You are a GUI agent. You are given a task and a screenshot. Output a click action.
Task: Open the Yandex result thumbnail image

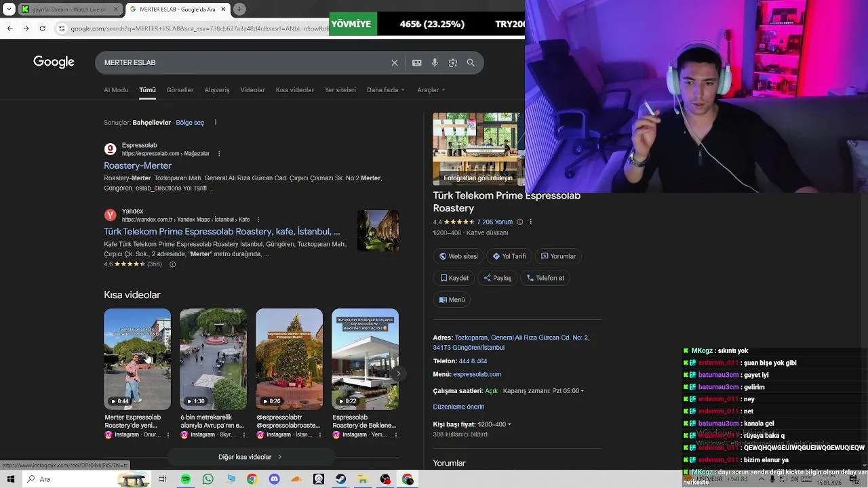tap(378, 231)
